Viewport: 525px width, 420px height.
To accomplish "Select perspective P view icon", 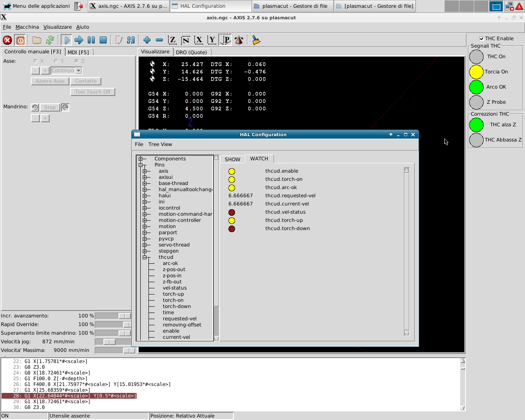I will click(225, 40).
